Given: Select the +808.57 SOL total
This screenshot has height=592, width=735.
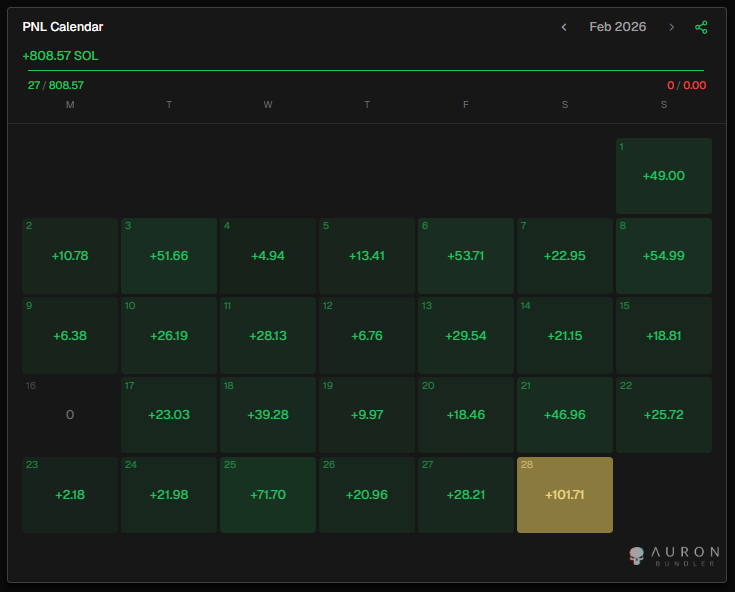Looking at the screenshot, I should [x=60, y=56].
